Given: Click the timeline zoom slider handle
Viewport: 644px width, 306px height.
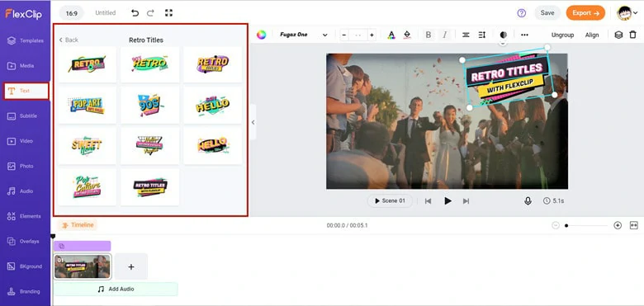Looking at the screenshot, I should pyautogui.click(x=566, y=226).
